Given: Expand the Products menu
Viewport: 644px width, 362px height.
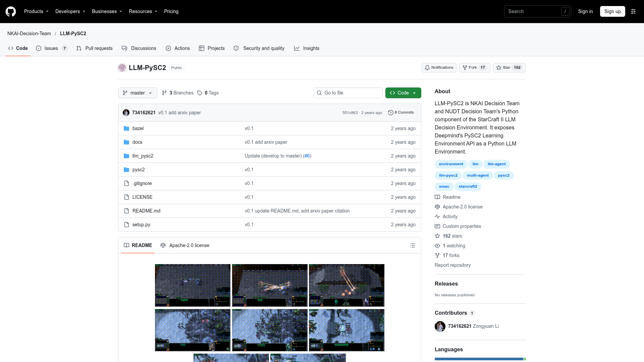Looking at the screenshot, I should point(36,11).
